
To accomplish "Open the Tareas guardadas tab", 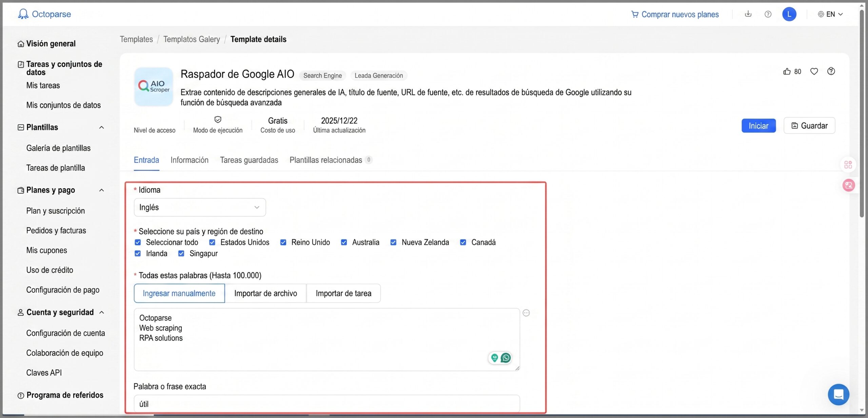I will click(249, 160).
